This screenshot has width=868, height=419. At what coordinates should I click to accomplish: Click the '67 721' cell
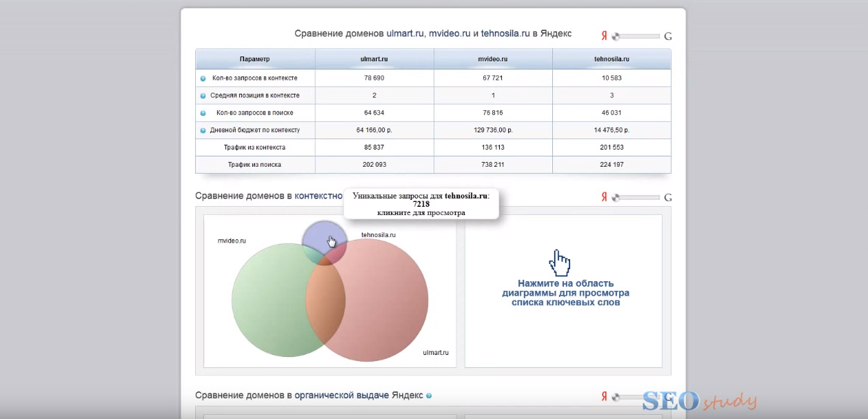493,79
